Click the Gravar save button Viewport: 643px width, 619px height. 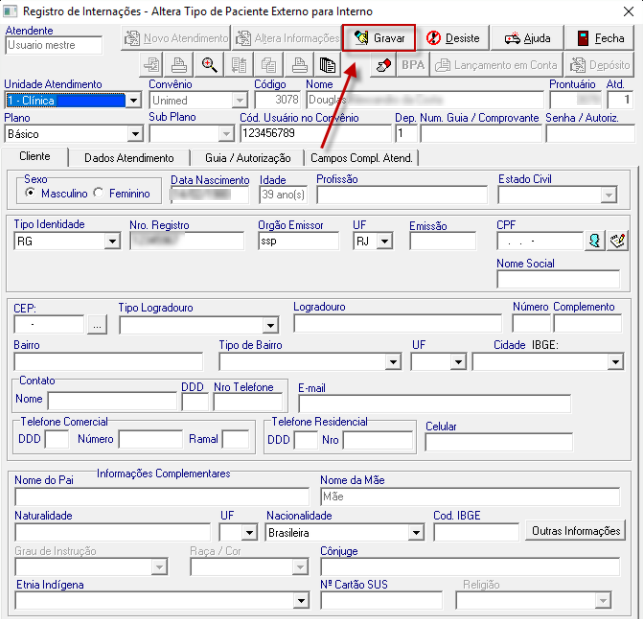(x=379, y=38)
